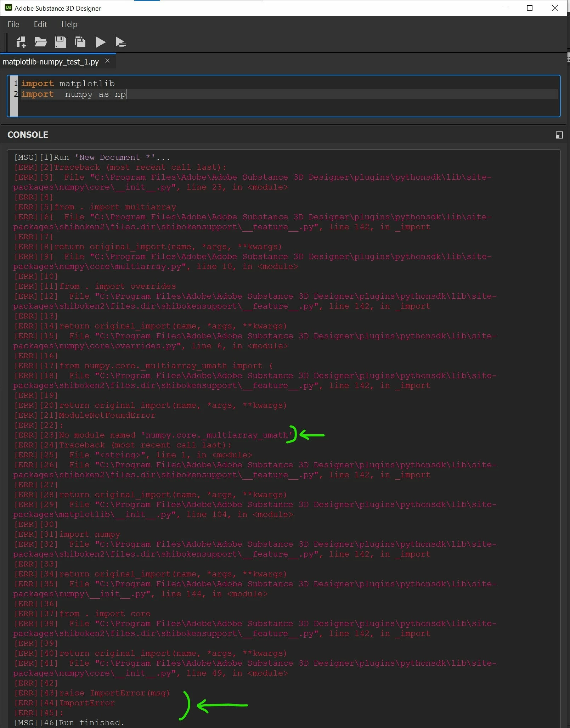Image resolution: width=570 pixels, height=728 pixels.
Task: Maximize the Adobe Substance 3D Designer window
Action: click(x=530, y=8)
